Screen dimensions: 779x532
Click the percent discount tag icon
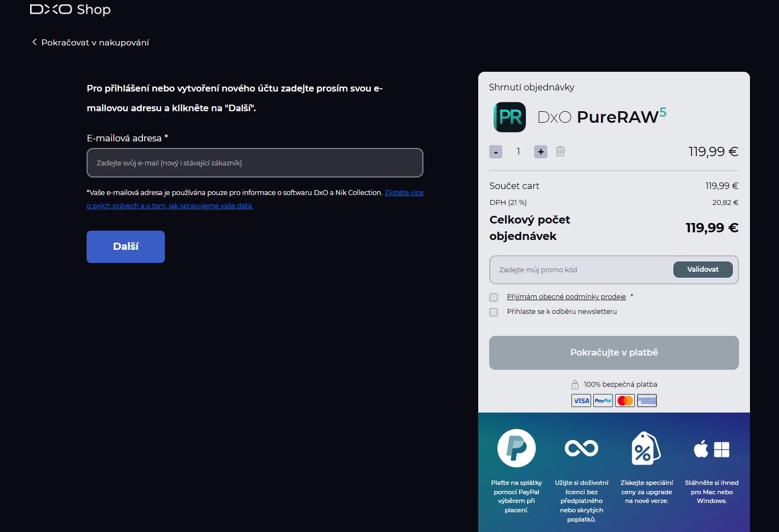pos(646,448)
